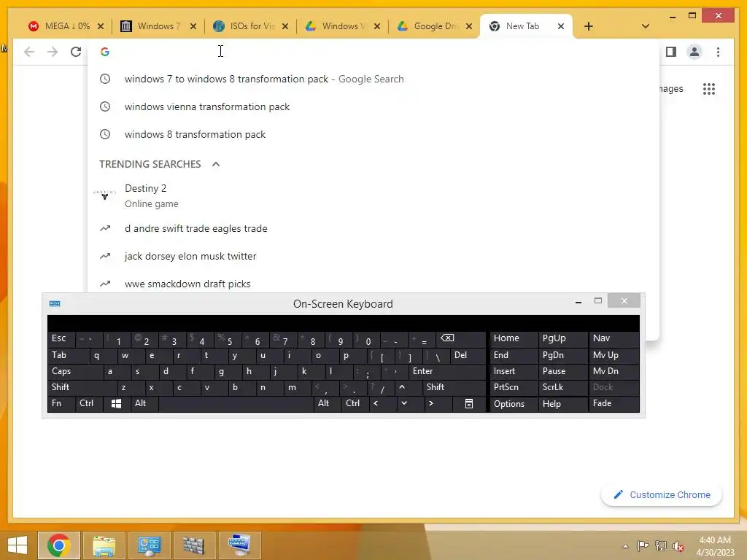This screenshot has width=747, height=560.
Task: Select the Destiny 2 trending search
Action: pos(373,195)
